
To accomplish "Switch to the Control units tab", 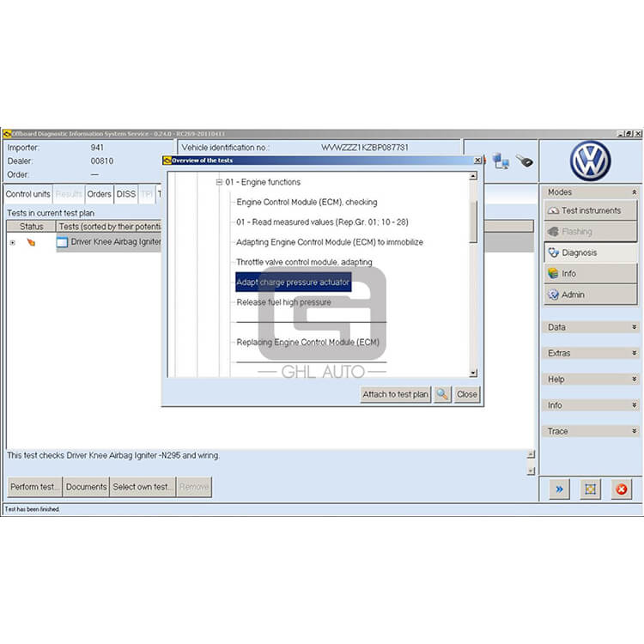I will tap(28, 194).
